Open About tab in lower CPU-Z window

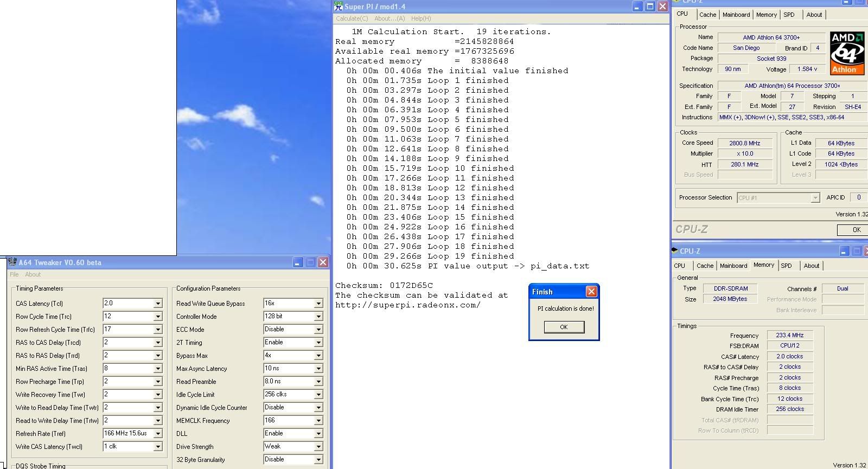pos(812,266)
